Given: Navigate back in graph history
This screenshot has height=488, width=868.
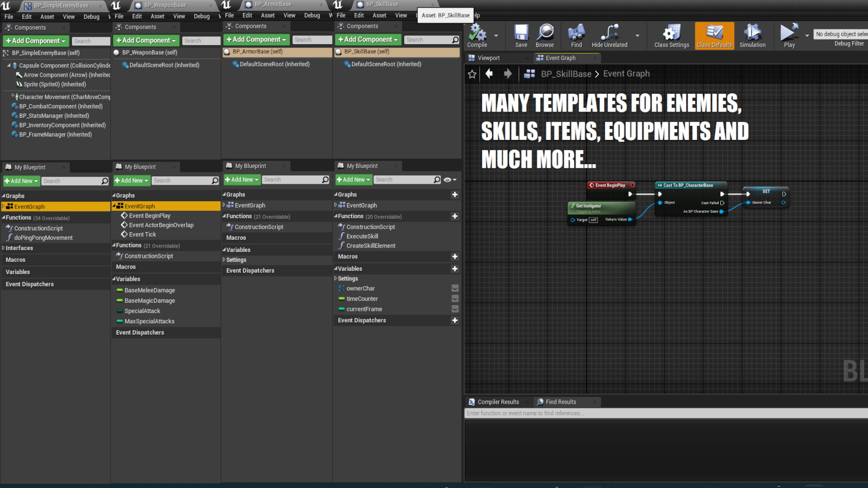Looking at the screenshot, I should pyautogui.click(x=489, y=74).
